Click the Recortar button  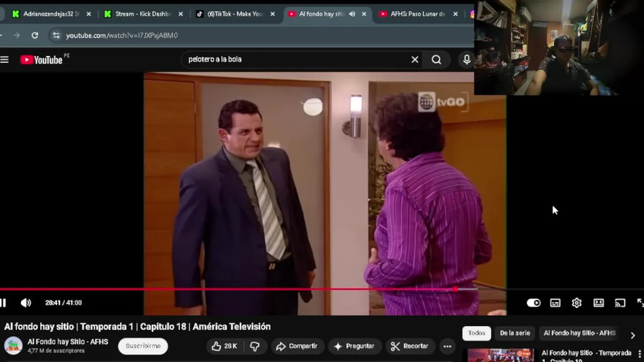pyautogui.click(x=410, y=346)
